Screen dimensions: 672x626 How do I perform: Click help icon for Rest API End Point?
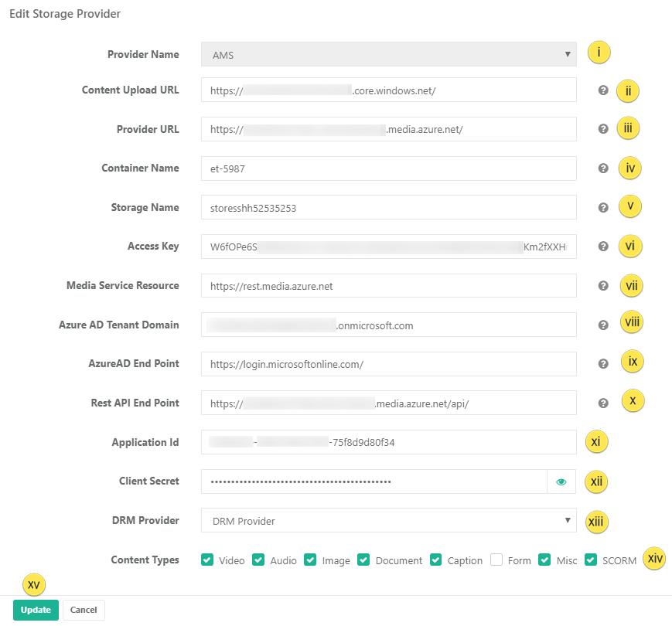[603, 403]
